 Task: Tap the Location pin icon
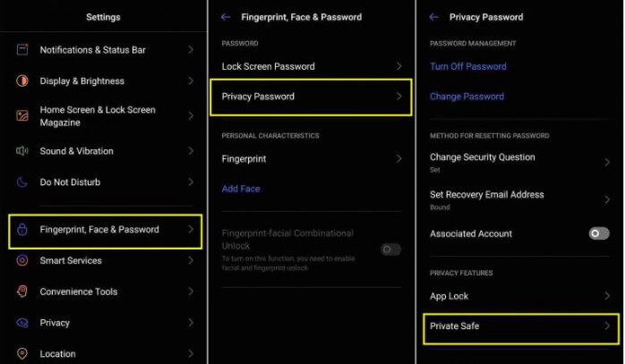pos(22,353)
